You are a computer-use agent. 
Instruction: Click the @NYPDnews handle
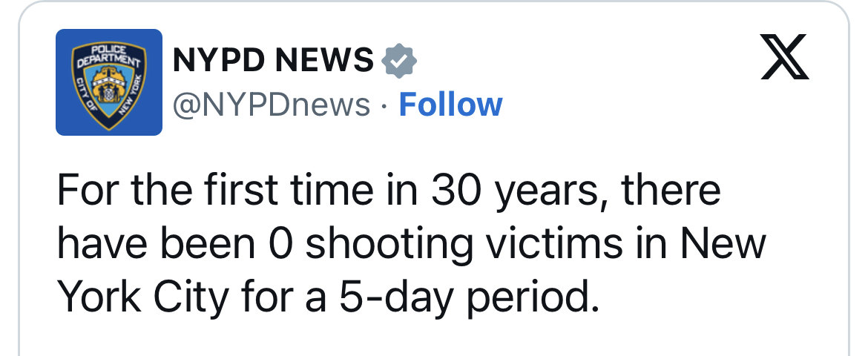click(x=271, y=105)
